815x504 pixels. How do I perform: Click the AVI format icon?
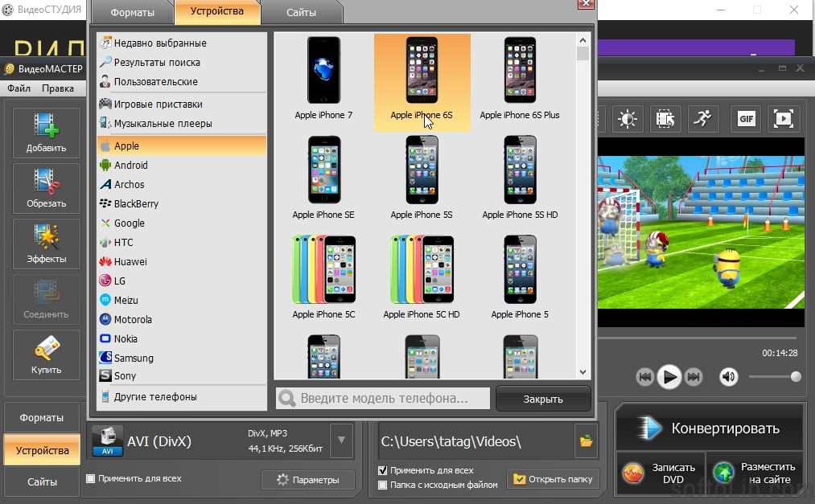click(108, 441)
